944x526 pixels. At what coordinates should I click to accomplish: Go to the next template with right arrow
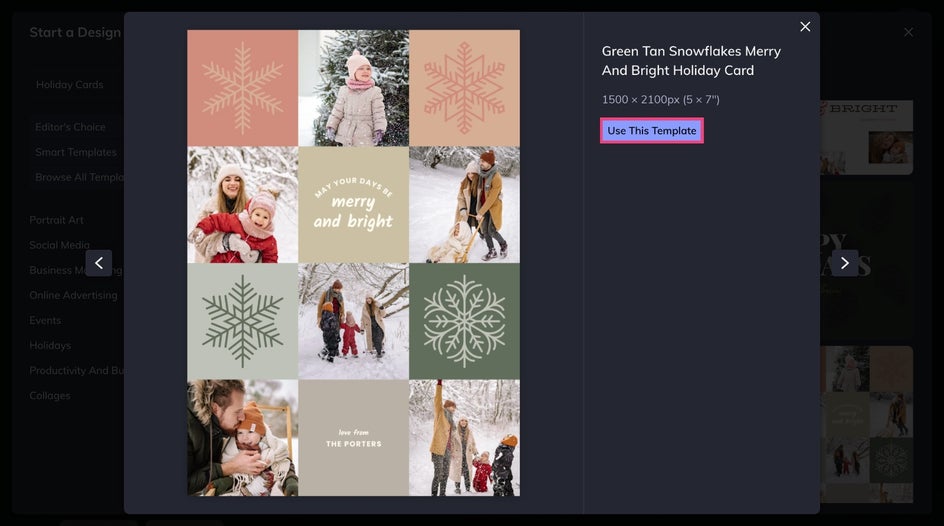pyautogui.click(x=845, y=263)
